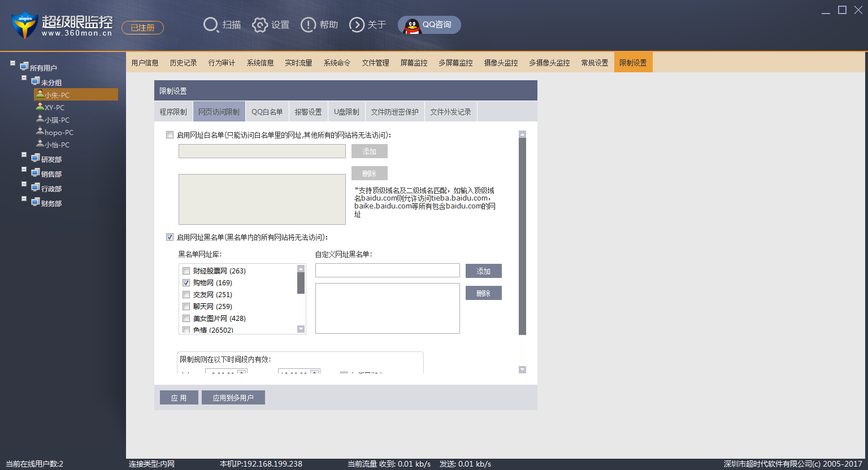This screenshot has width=868, height=470.
Task: Click the Help exclamation icon
Action: click(308, 25)
